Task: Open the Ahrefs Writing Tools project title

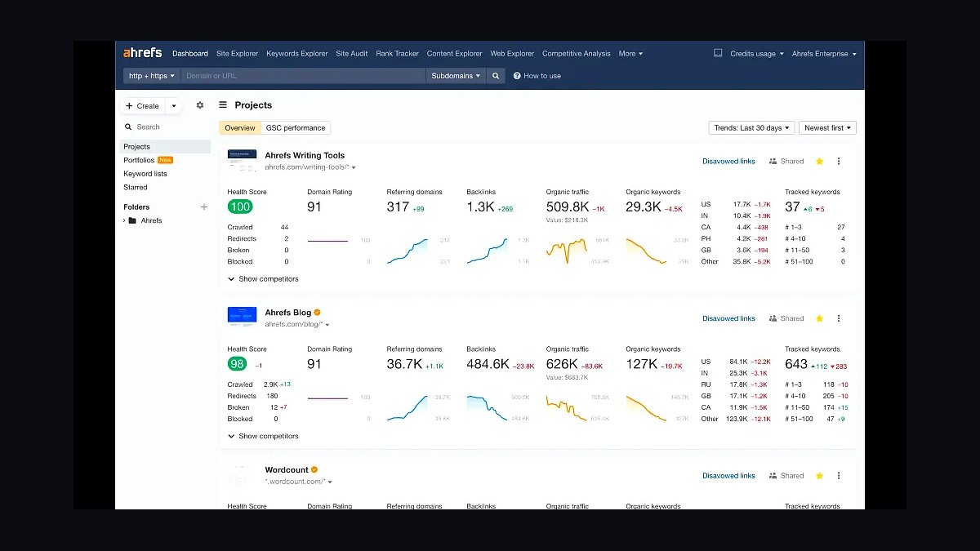Action: [305, 155]
